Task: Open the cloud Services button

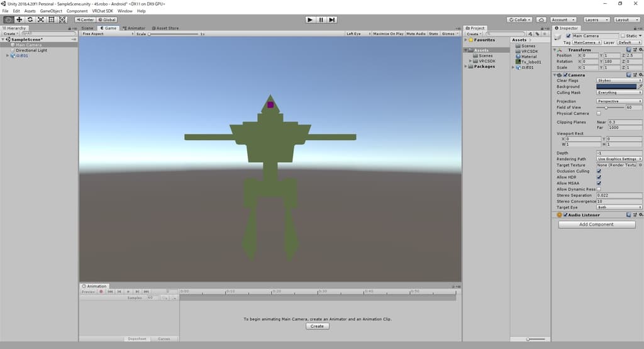Action: tap(541, 19)
